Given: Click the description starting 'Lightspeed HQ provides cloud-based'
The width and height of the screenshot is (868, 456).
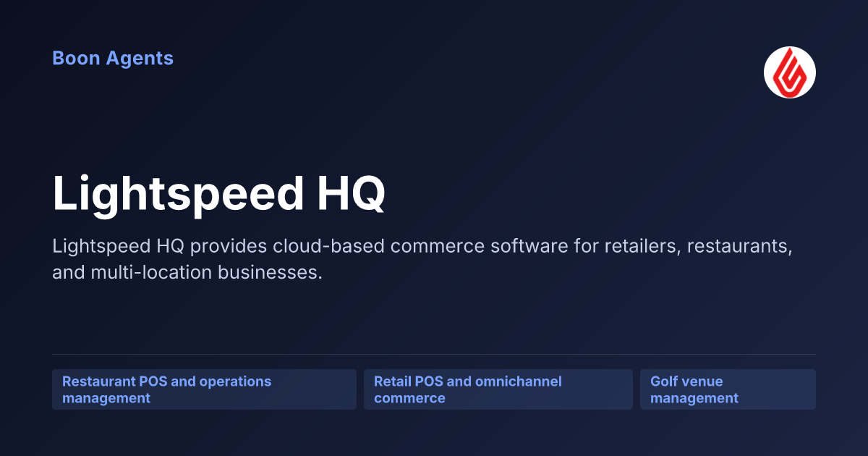Looking at the screenshot, I should pos(422,260).
